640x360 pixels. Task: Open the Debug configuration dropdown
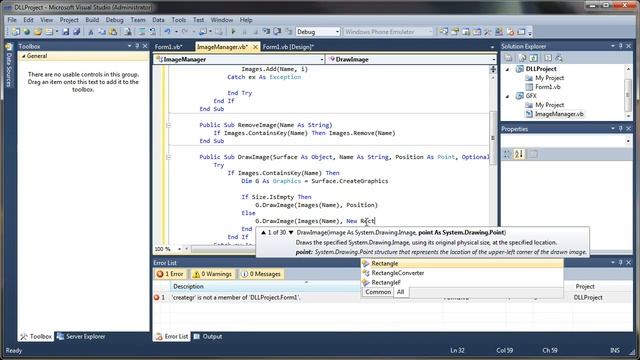coord(338,32)
